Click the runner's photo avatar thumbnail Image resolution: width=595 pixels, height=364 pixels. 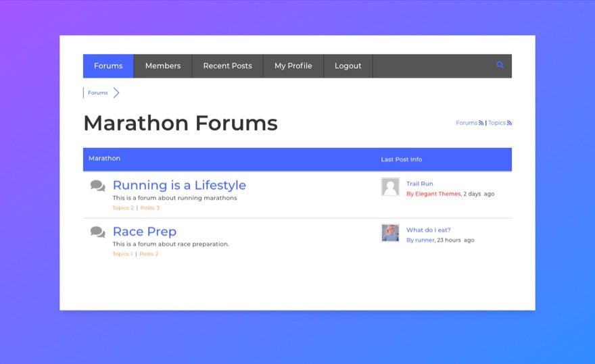click(x=390, y=233)
